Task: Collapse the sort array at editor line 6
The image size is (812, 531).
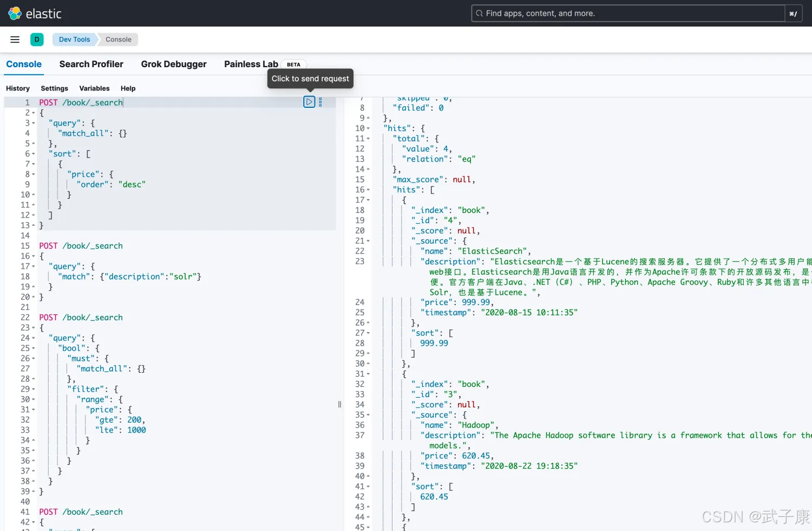Action: [34, 154]
